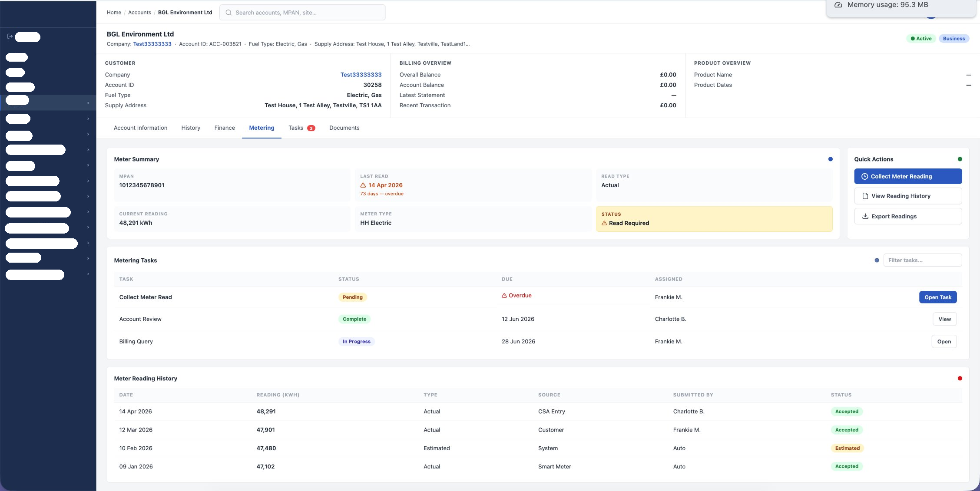The image size is (980, 491).
Task: Open the Finance tab
Action: 225,128
